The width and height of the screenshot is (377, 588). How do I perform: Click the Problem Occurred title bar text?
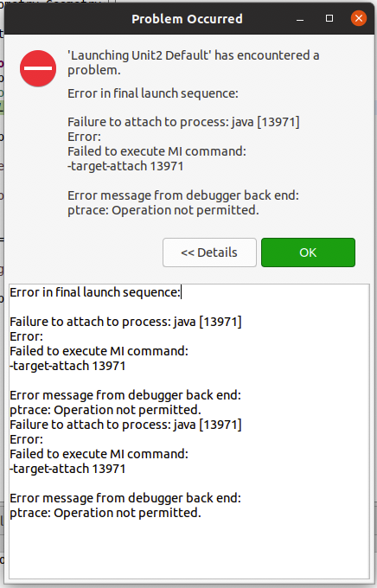tap(187, 19)
